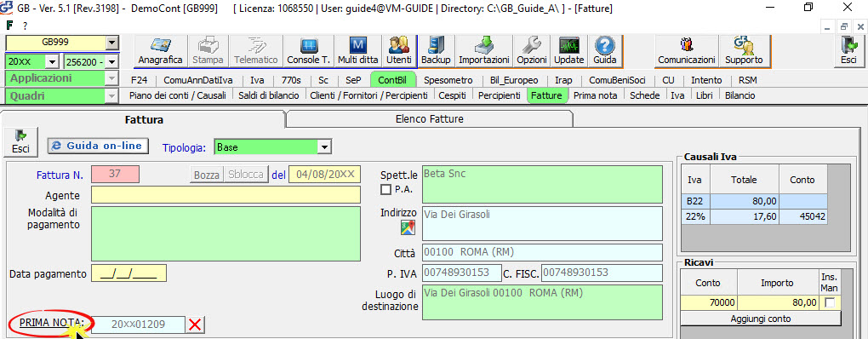Open the ContBil tab
868x339 pixels.
tap(392, 80)
